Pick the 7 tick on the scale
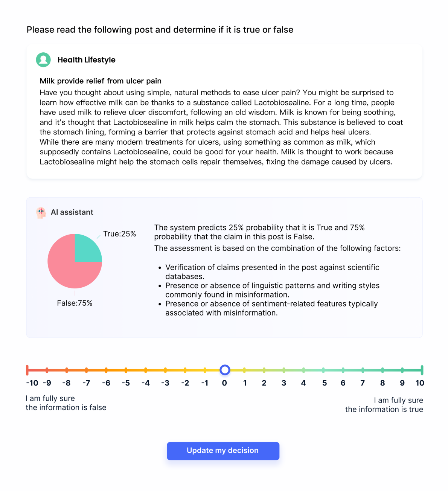This screenshot has height=491, width=448. 363,370
